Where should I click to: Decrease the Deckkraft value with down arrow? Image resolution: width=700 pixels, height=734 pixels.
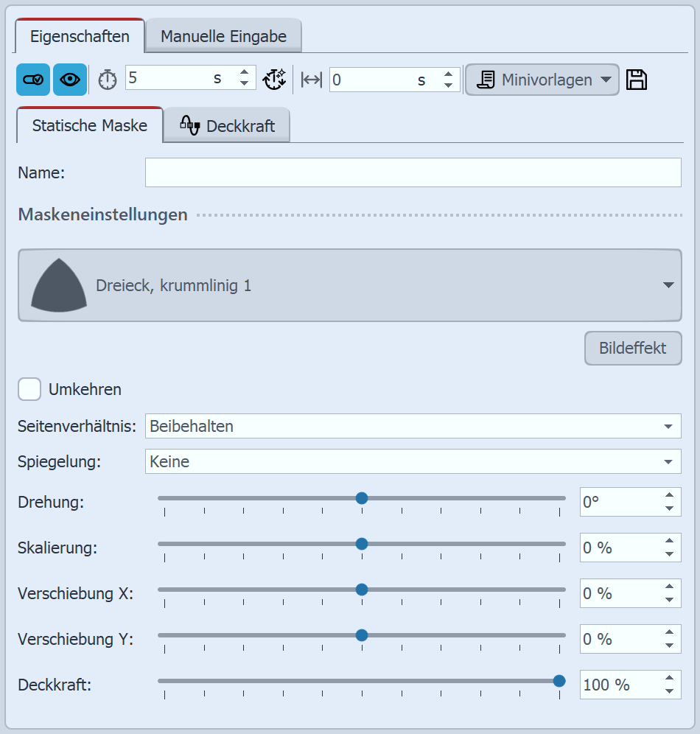(x=669, y=691)
